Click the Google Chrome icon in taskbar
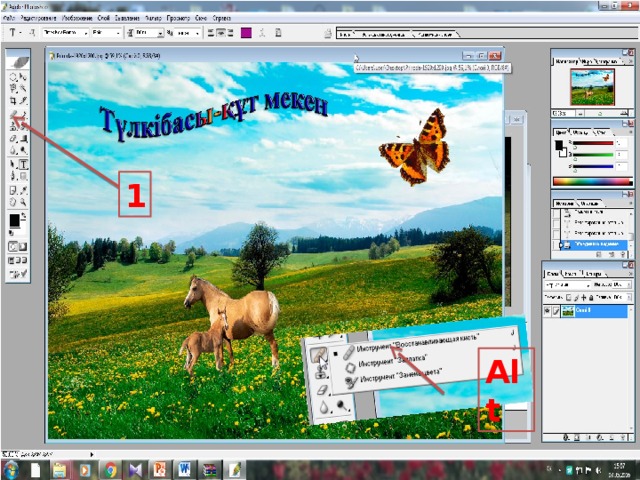The image size is (640, 480). tap(108, 468)
